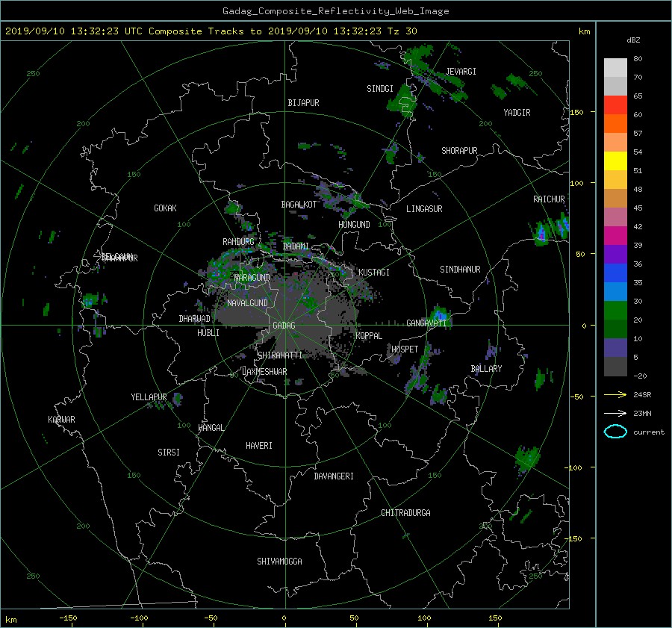This screenshot has height=628, width=672.
Task: Click the GADAG radar center label
Action: click(284, 326)
